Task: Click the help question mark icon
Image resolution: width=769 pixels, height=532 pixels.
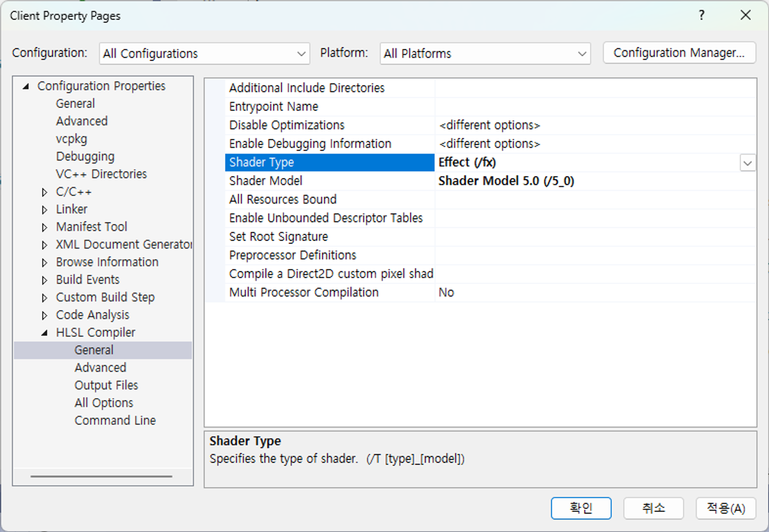Action: click(701, 15)
